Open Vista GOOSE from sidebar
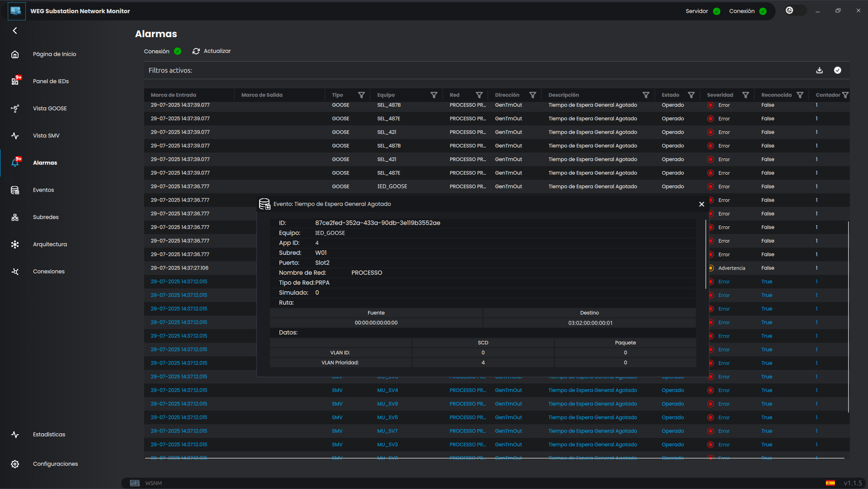This screenshot has width=868, height=489. tap(49, 109)
